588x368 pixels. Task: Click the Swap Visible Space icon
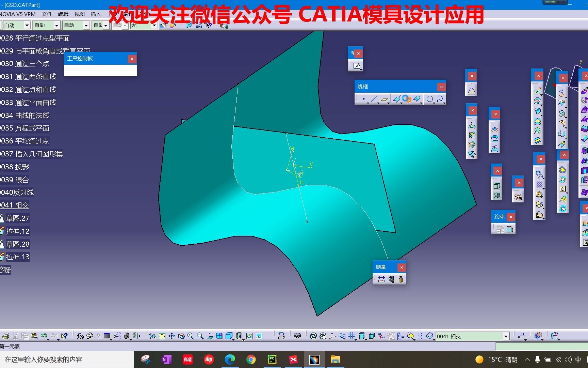point(259,336)
